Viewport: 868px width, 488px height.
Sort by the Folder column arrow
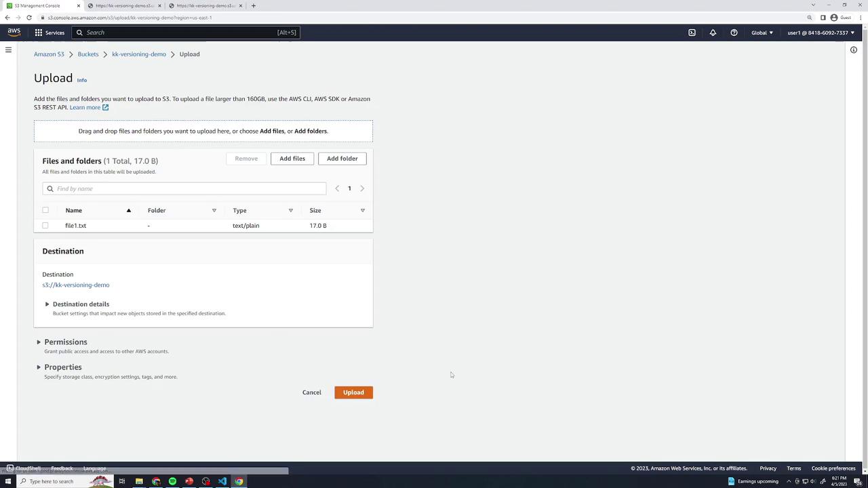pyautogui.click(x=214, y=210)
